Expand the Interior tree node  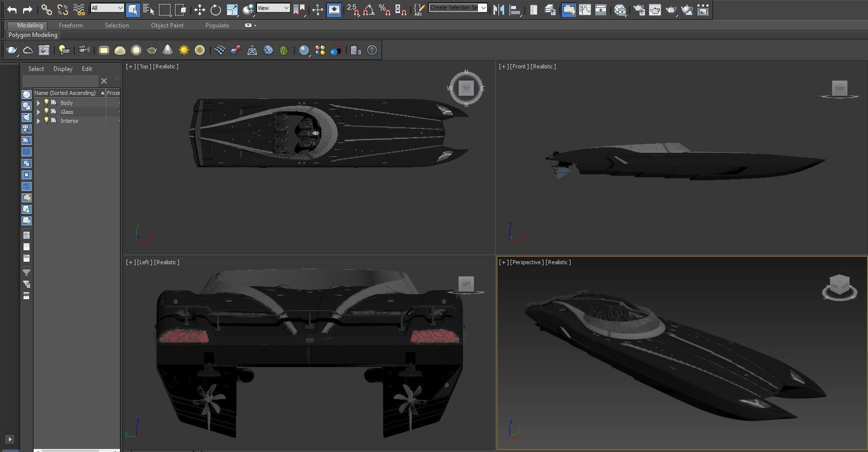[x=38, y=121]
